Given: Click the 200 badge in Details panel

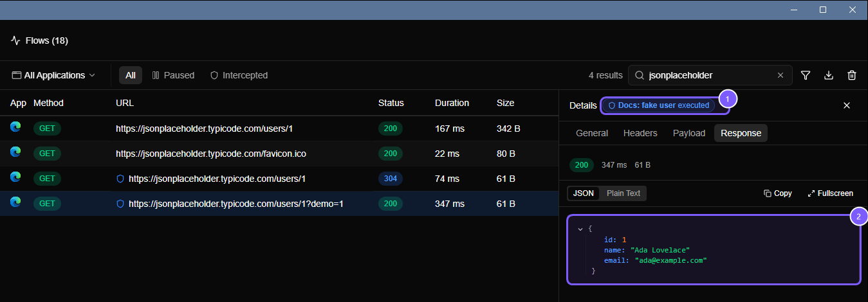Looking at the screenshot, I should click(x=582, y=165).
